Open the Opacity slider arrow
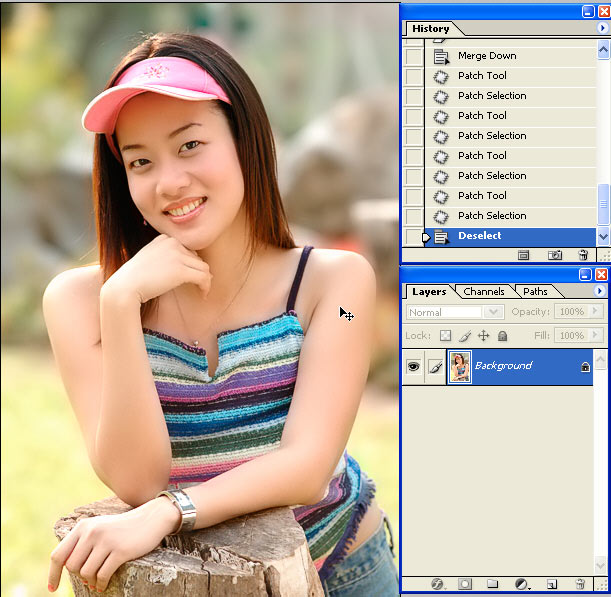This screenshot has height=597, width=611. [x=595, y=311]
